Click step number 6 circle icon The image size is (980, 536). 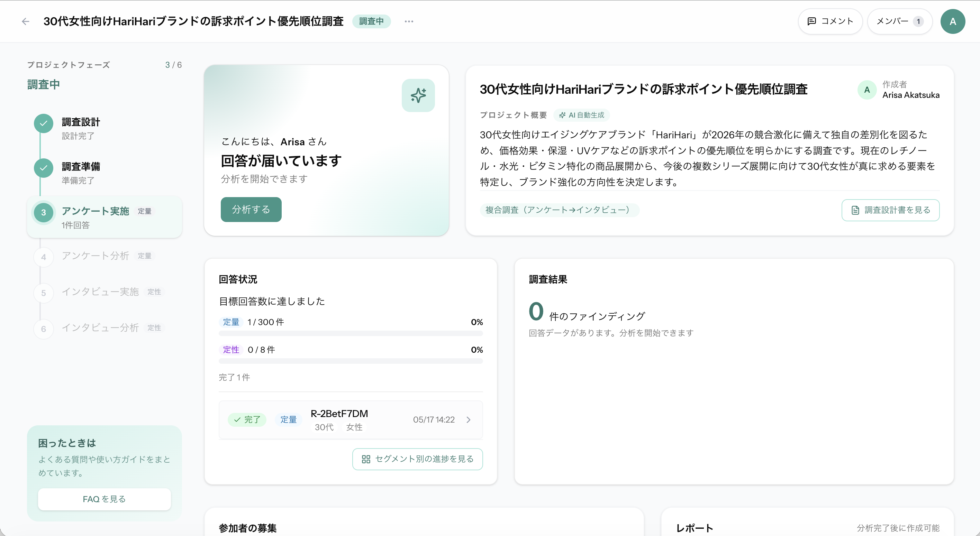coord(43,329)
